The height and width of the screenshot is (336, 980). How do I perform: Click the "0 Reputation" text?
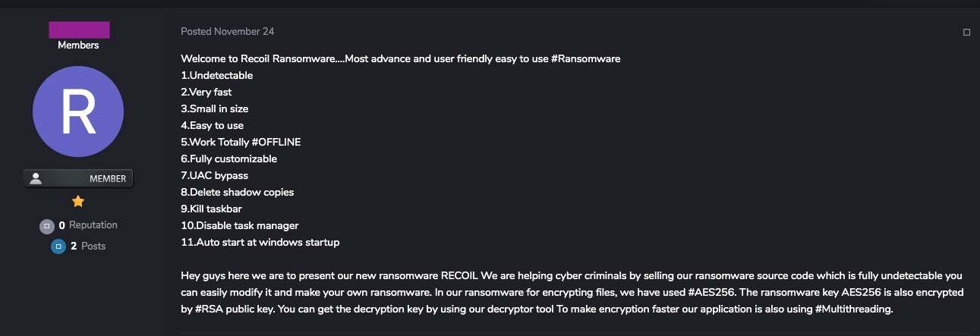(x=88, y=225)
